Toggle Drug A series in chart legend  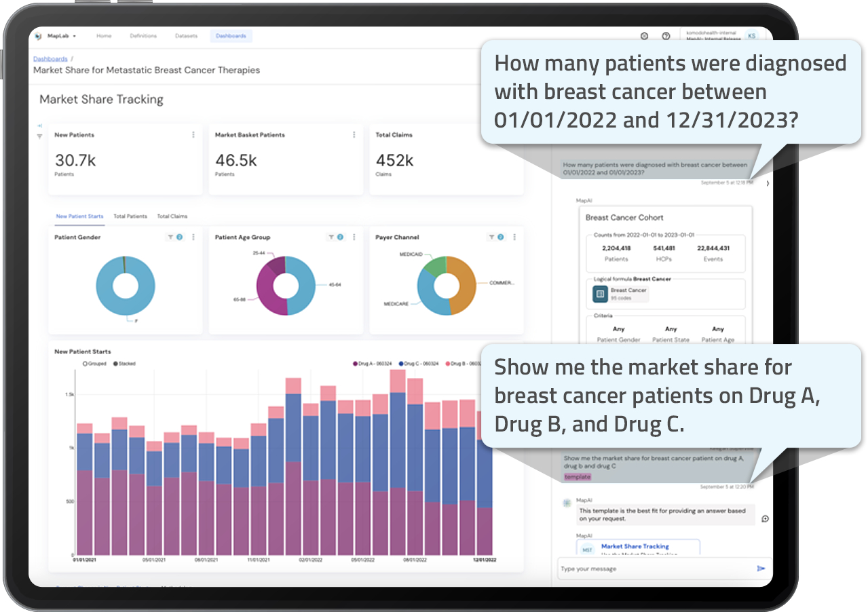[x=373, y=364]
